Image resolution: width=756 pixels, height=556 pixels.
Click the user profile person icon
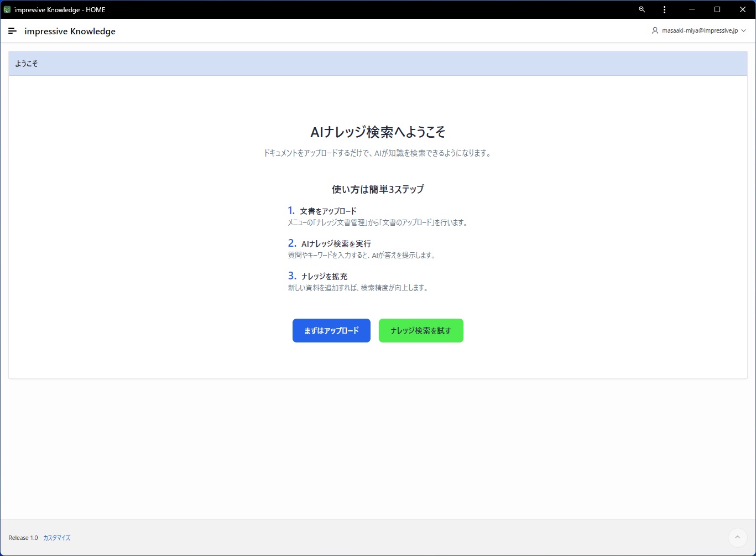(654, 30)
